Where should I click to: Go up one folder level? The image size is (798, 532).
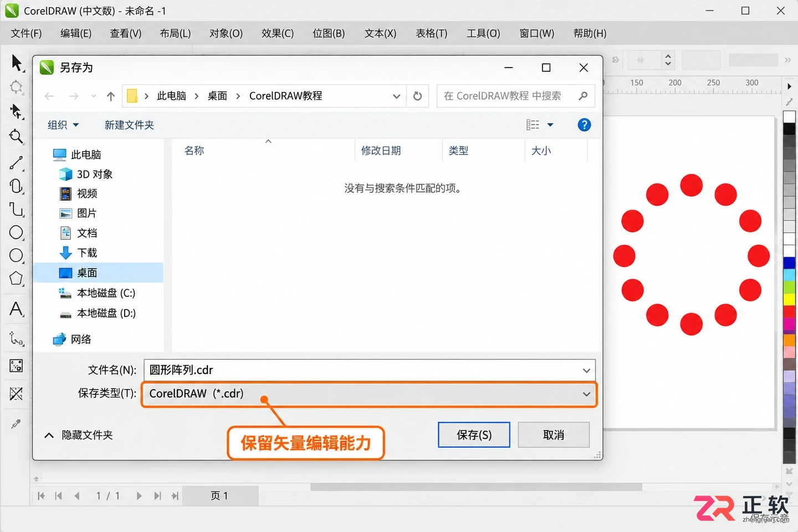[111, 96]
